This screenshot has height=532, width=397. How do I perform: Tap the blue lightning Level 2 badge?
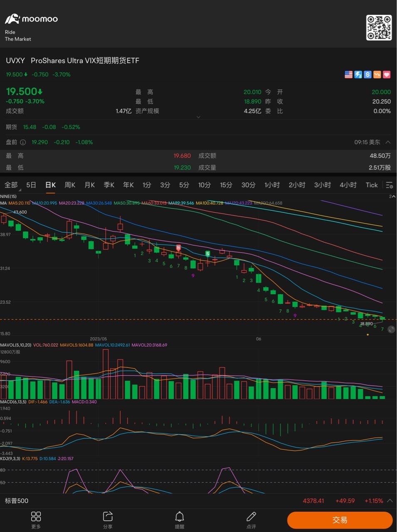pos(358,74)
